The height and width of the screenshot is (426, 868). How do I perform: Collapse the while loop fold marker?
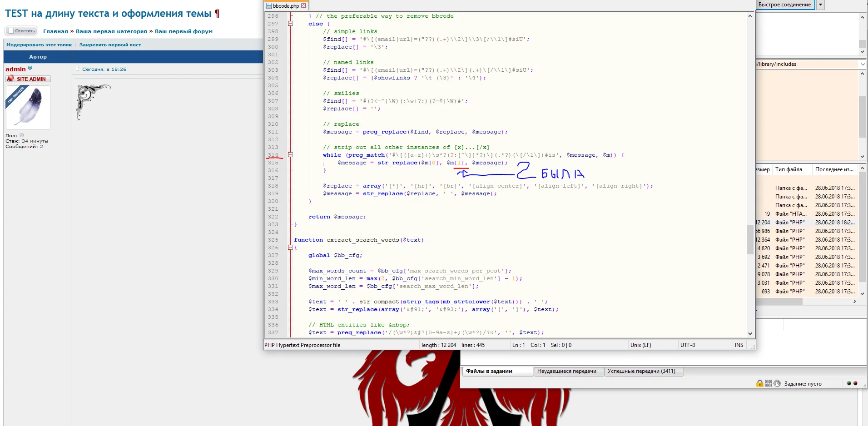pyautogui.click(x=290, y=155)
